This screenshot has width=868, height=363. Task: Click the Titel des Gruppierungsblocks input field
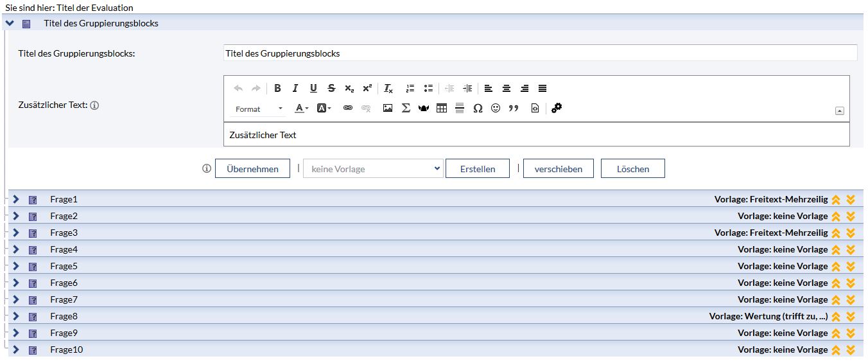(539, 53)
